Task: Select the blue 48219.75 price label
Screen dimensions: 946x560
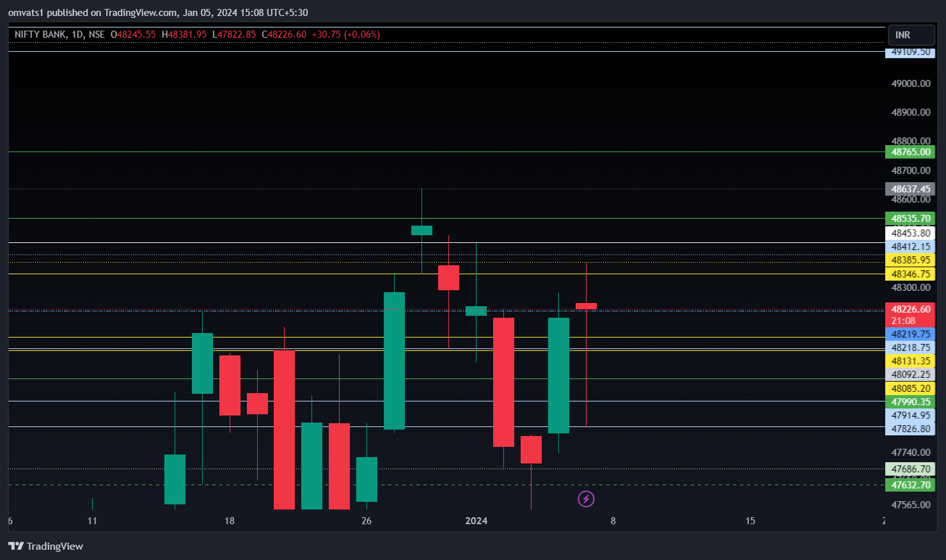Action: tap(910, 334)
